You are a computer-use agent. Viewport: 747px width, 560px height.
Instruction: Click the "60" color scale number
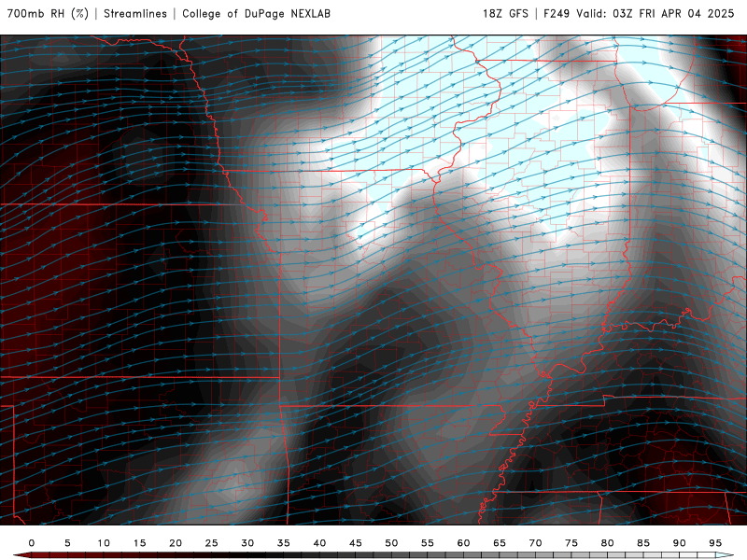[463, 543]
